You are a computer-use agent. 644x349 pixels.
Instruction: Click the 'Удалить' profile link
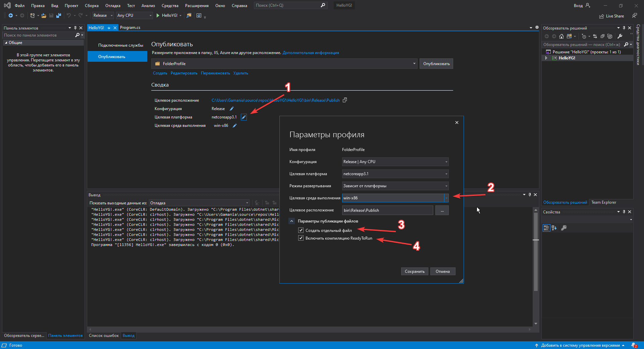point(240,73)
